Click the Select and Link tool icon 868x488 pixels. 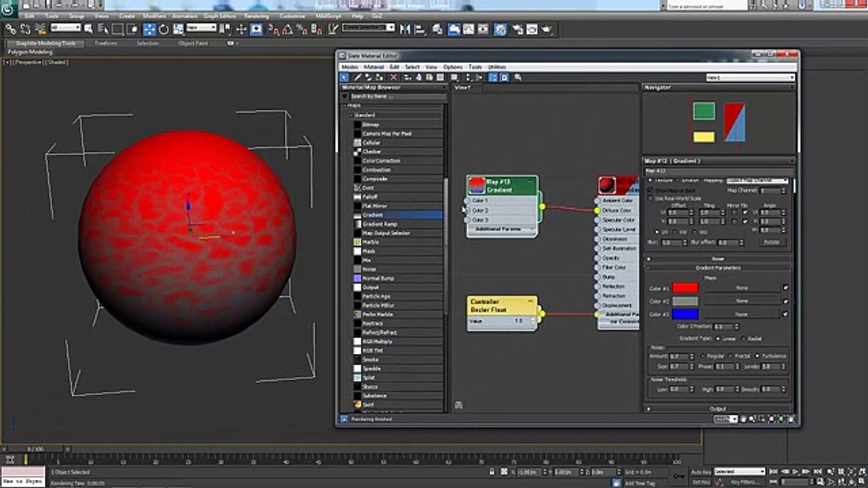11,29
